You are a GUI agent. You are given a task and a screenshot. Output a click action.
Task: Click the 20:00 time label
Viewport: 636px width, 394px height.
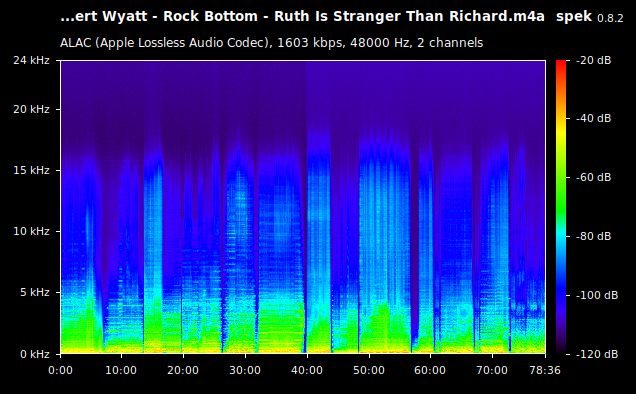point(183,370)
